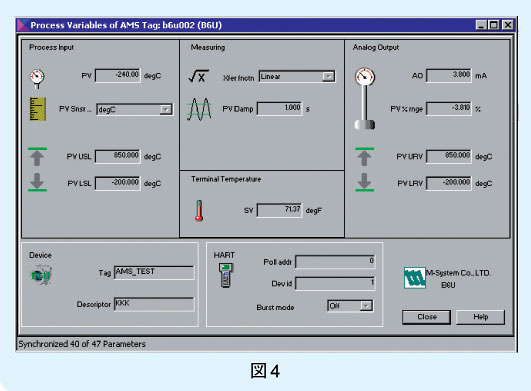Viewport: 531px width, 391px height.
Task: Click the Poll addr input field
Action: 335,261
